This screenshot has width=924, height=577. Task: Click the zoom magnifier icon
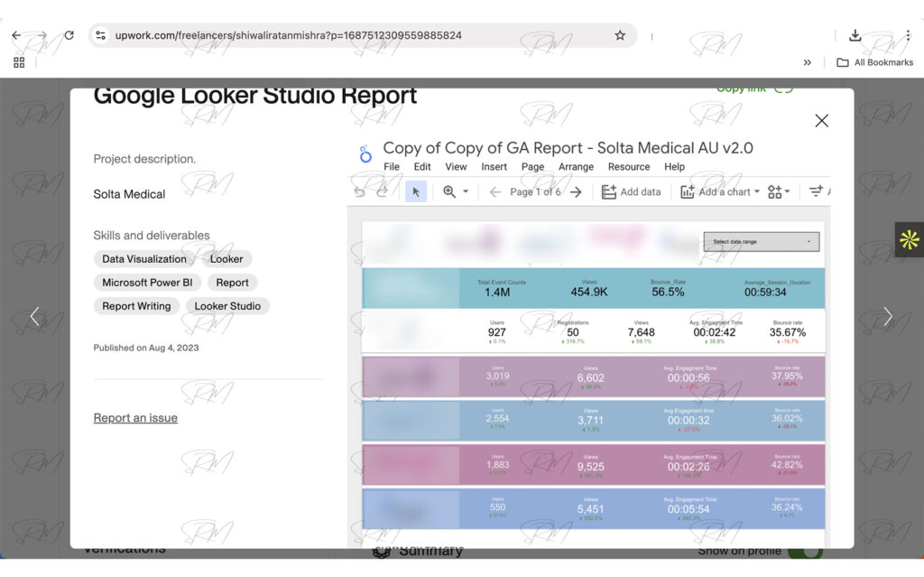click(449, 191)
